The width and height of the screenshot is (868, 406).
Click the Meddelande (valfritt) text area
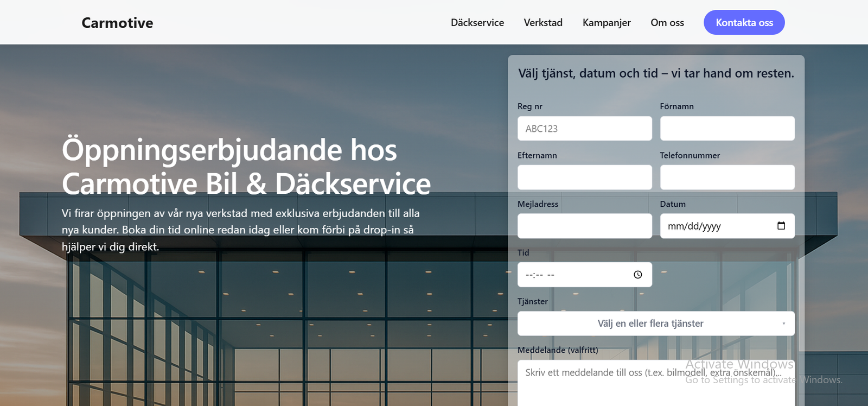655,385
